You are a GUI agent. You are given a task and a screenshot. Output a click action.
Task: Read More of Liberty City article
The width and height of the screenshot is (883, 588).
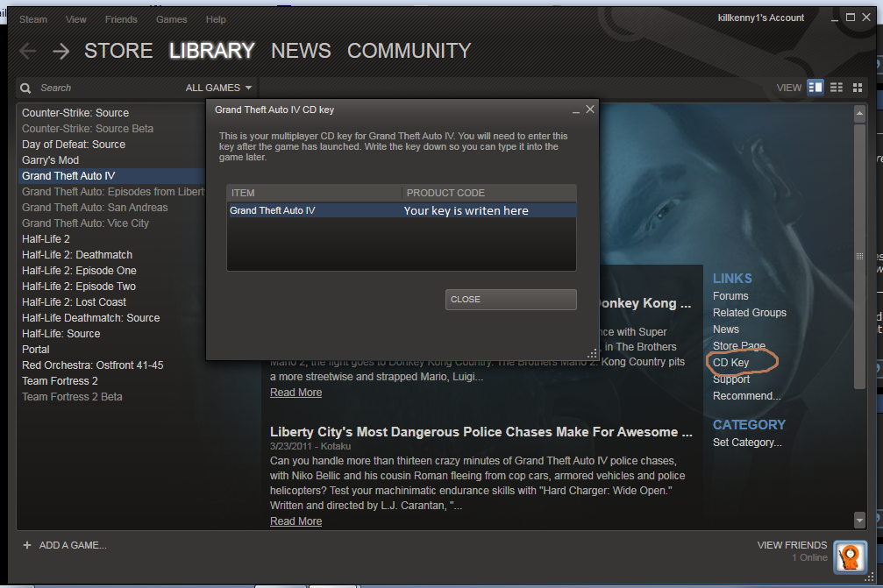point(296,521)
